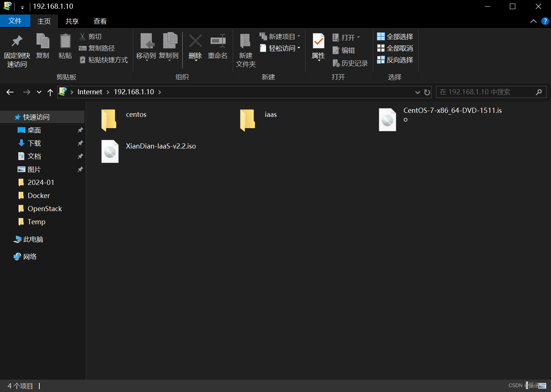551x392 pixels.
Task: Go forward with right arrow
Action: click(x=27, y=92)
